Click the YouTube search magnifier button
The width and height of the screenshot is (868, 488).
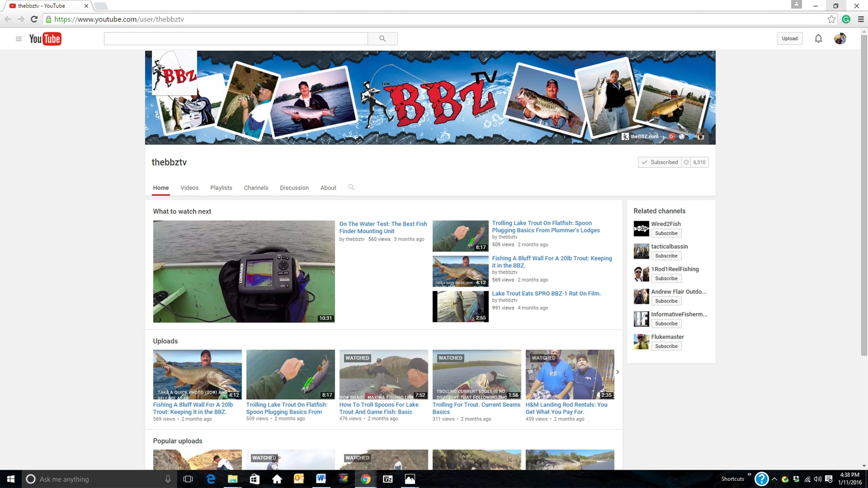[x=382, y=39]
